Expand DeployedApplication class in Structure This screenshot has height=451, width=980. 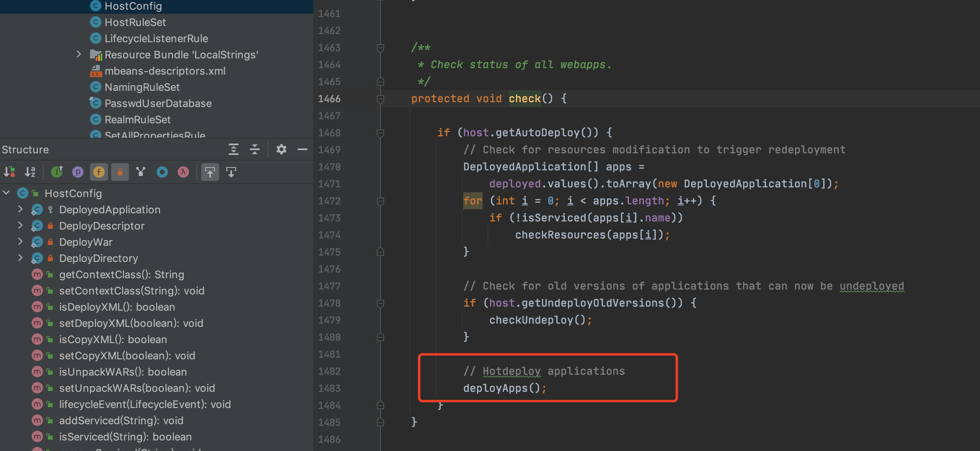point(20,209)
